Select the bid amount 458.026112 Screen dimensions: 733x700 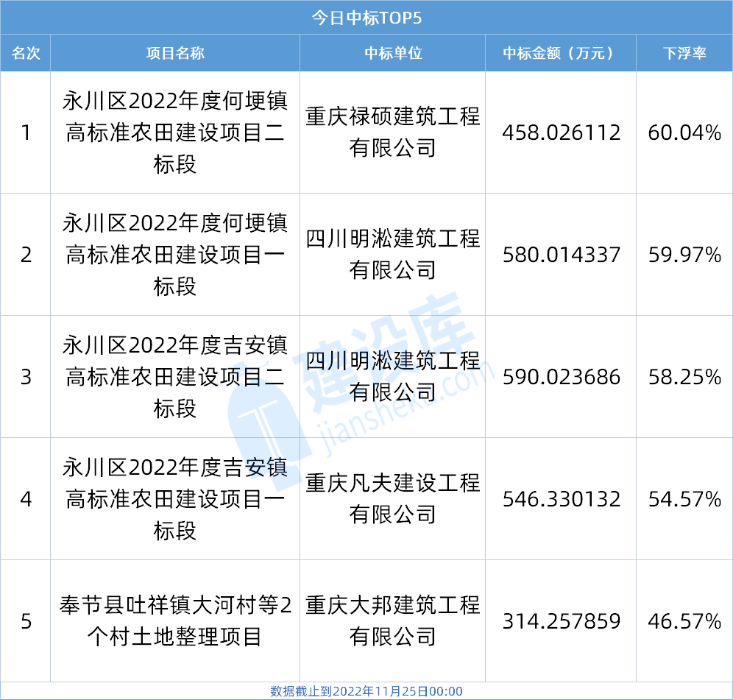[x=561, y=132]
